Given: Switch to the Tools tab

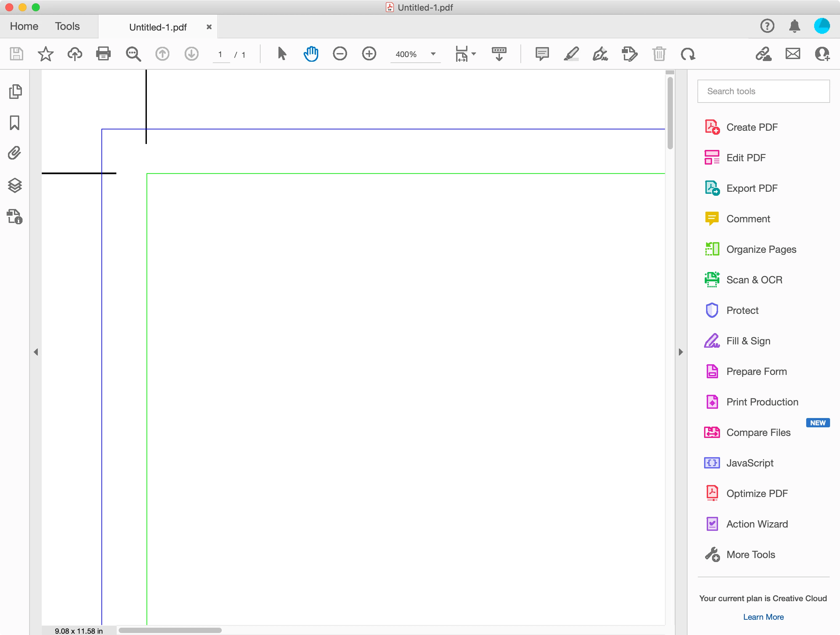Looking at the screenshot, I should click(67, 26).
